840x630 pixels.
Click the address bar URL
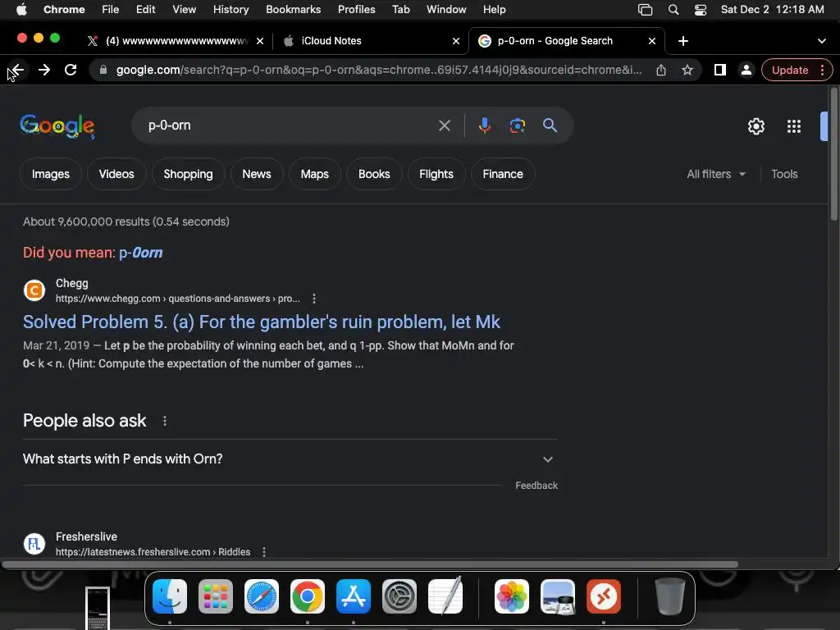(379, 70)
